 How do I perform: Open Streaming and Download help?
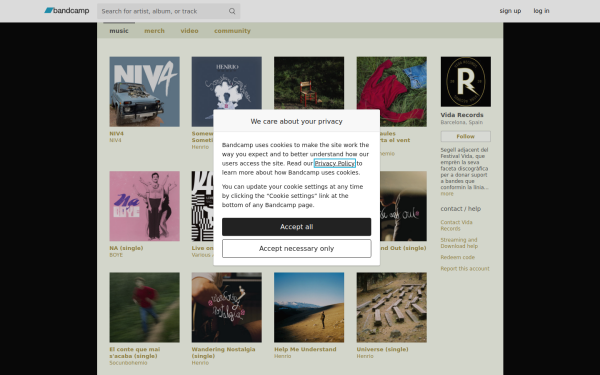pyautogui.click(x=459, y=243)
